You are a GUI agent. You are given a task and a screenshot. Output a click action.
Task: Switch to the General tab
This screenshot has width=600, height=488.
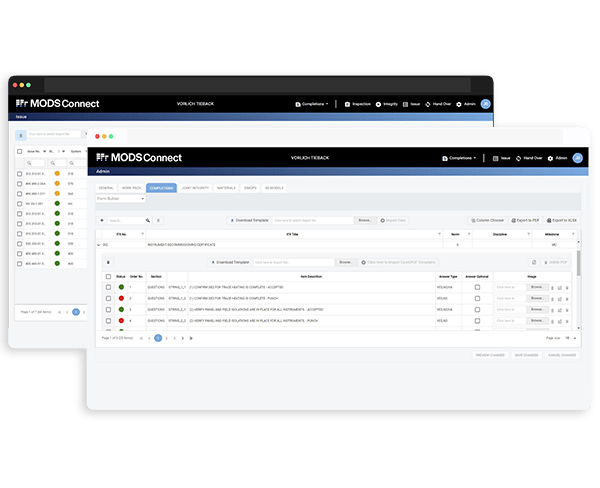106,188
